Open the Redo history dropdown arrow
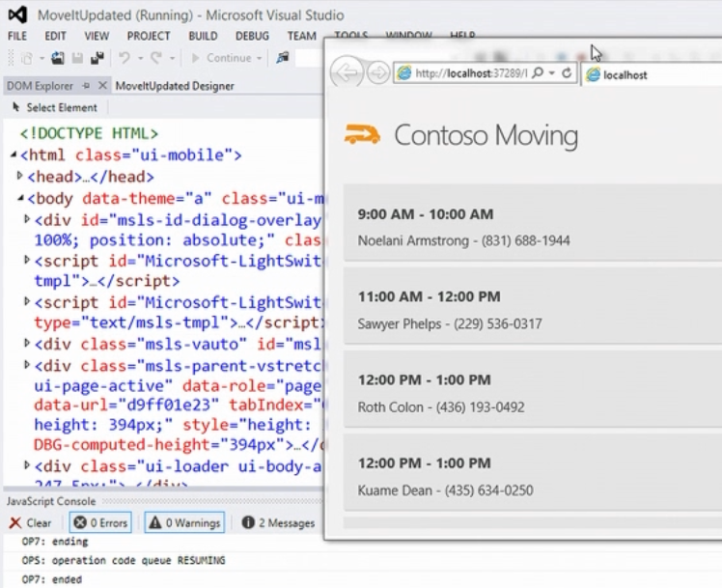 click(172, 59)
